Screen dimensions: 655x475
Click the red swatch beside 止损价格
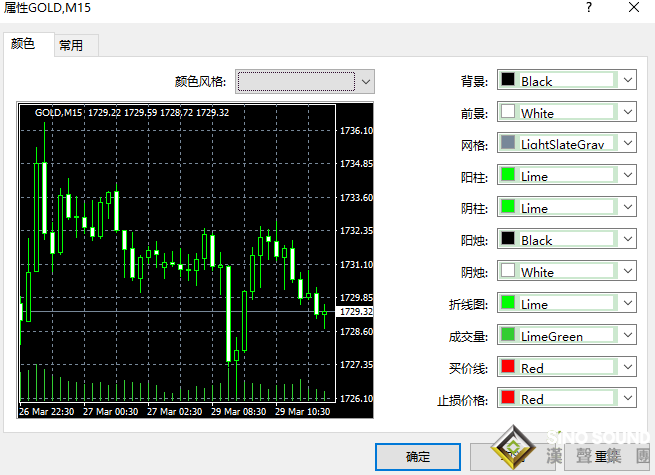click(x=508, y=397)
